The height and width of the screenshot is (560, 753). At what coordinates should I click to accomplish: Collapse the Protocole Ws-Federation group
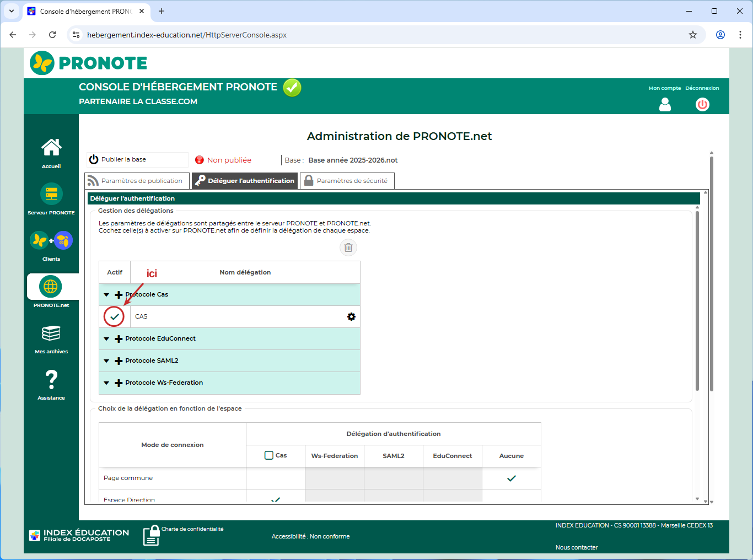pos(106,383)
